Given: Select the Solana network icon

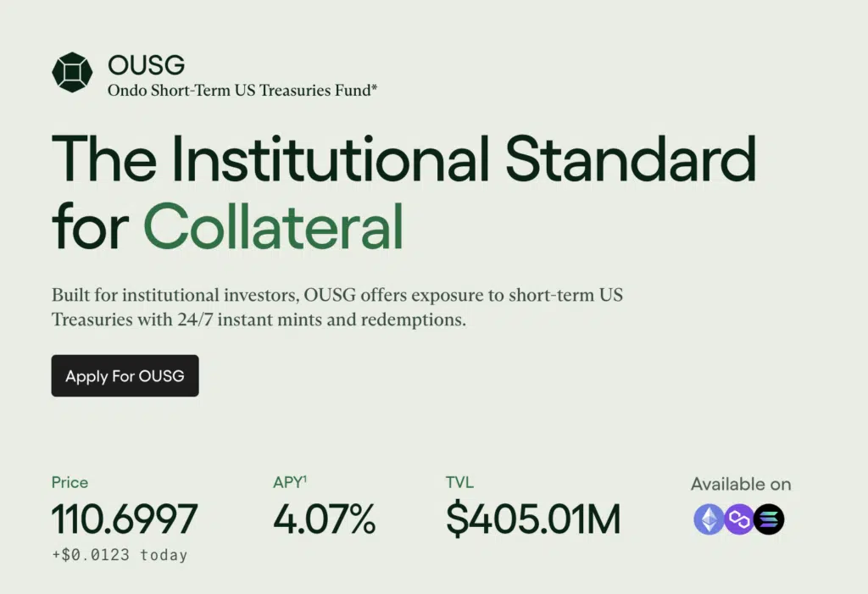Looking at the screenshot, I should coord(769,519).
